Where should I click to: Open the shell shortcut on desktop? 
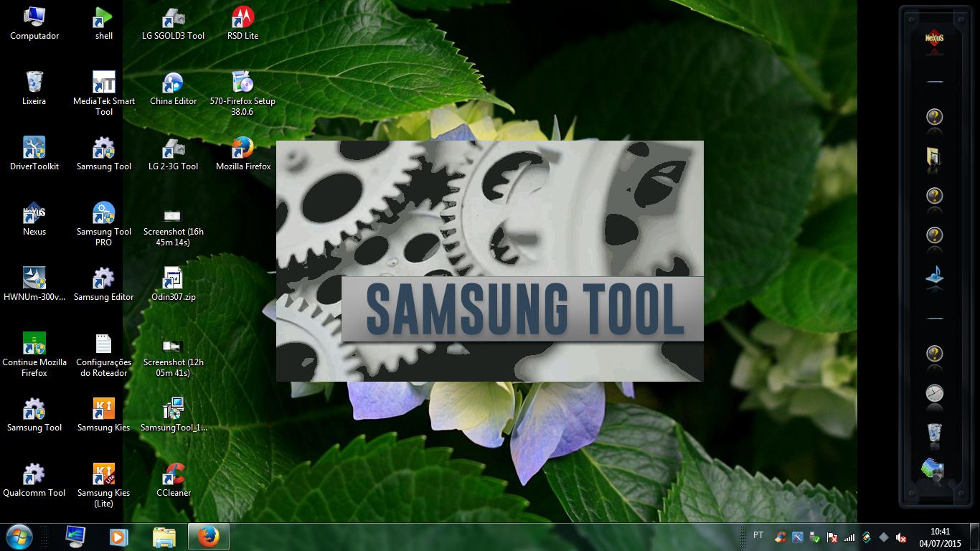(104, 23)
